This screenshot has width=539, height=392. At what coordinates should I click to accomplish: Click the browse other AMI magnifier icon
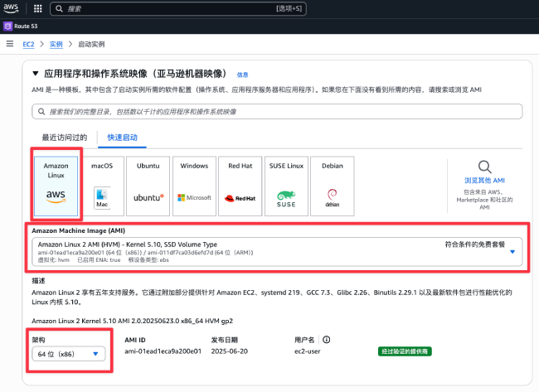pyautogui.click(x=485, y=167)
